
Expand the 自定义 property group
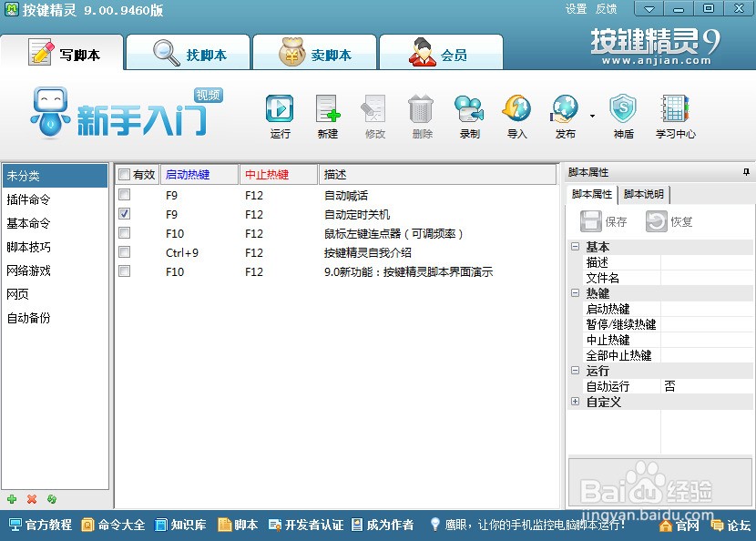(x=575, y=401)
